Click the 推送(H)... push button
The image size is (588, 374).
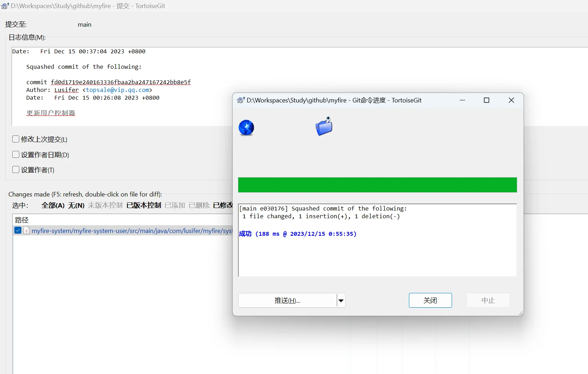pyautogui.click(x=287, y=301)
